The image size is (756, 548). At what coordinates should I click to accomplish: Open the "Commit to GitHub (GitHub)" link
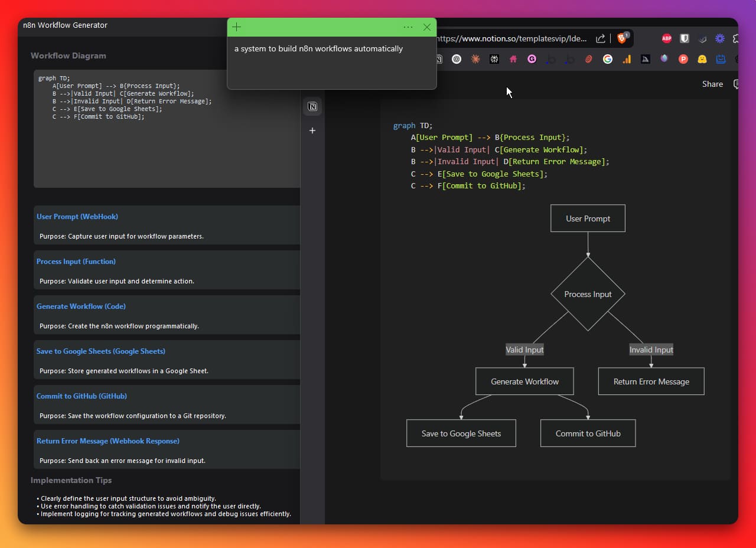point(83,396)
